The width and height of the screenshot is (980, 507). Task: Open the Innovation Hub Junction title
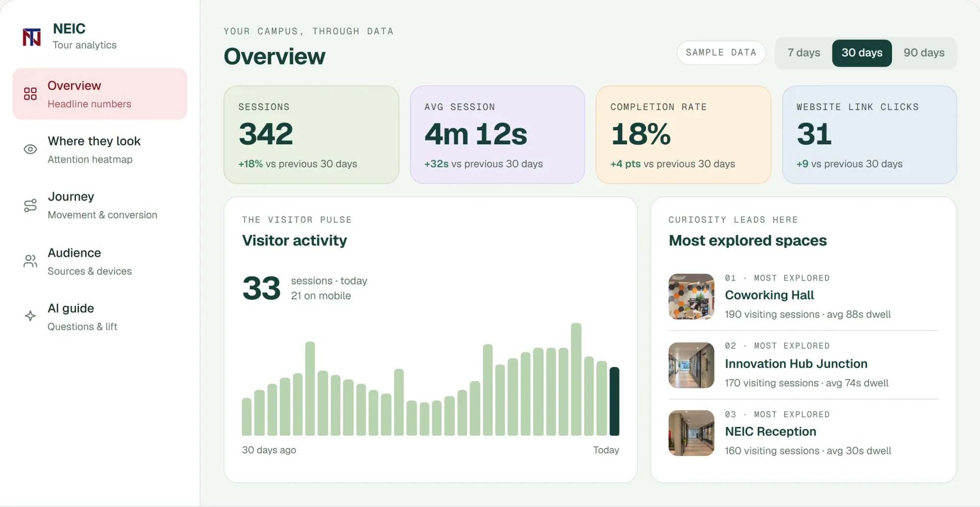click(x=796, y=364)
